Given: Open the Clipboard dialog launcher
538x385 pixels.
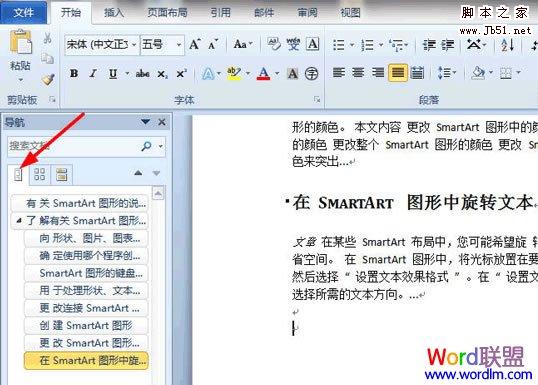Looking at the screenshot, I should click(x=52, y=100).
